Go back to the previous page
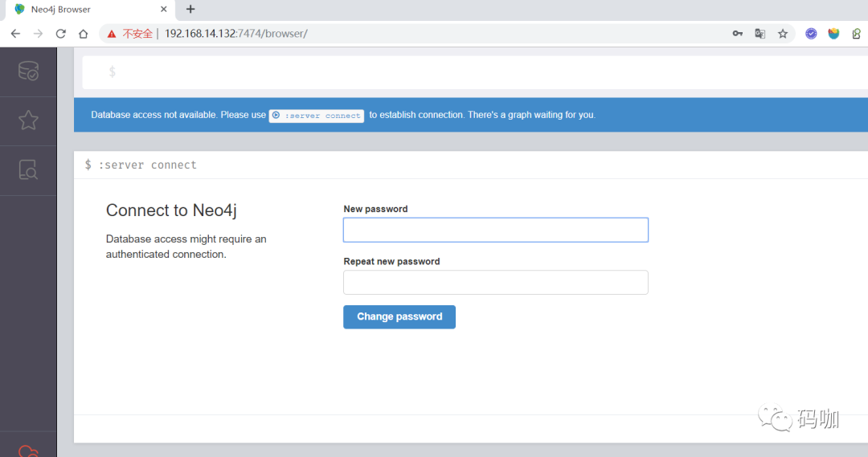Image resolution: width=868 pixels, height=457 pixels. coord(15,34)
